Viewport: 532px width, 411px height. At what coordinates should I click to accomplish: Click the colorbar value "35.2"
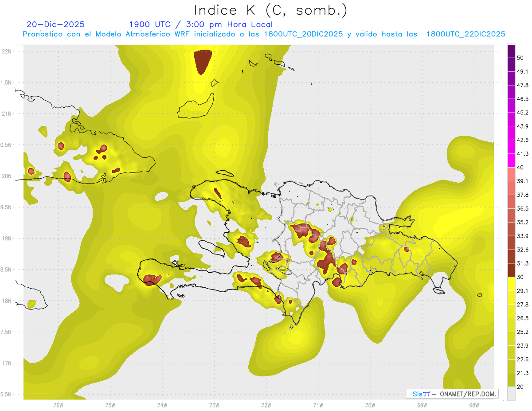(523, 222)
